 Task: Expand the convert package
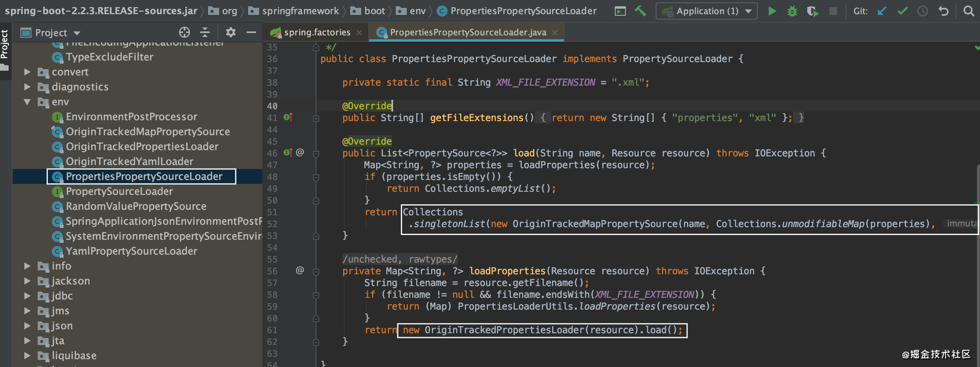coord(27,72)
